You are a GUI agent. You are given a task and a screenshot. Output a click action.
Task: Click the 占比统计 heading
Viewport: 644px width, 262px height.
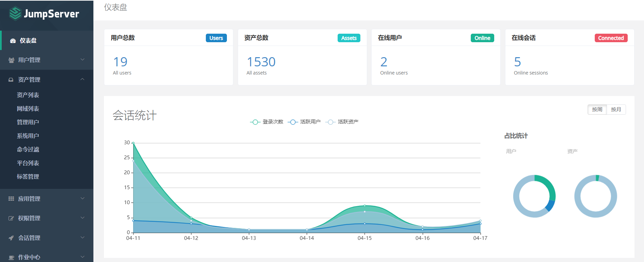click(x=516, y=136)
